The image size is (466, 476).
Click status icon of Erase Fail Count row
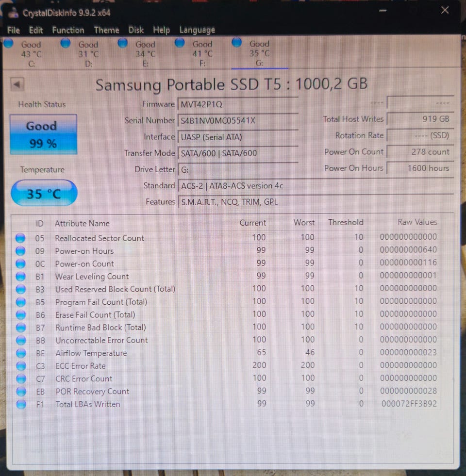[x=21, y=315]
